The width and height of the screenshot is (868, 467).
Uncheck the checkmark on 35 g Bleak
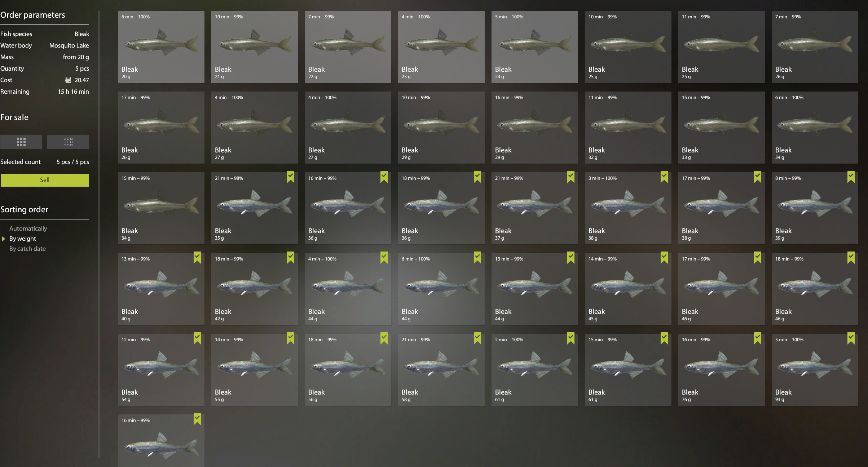tap(290, 177)
